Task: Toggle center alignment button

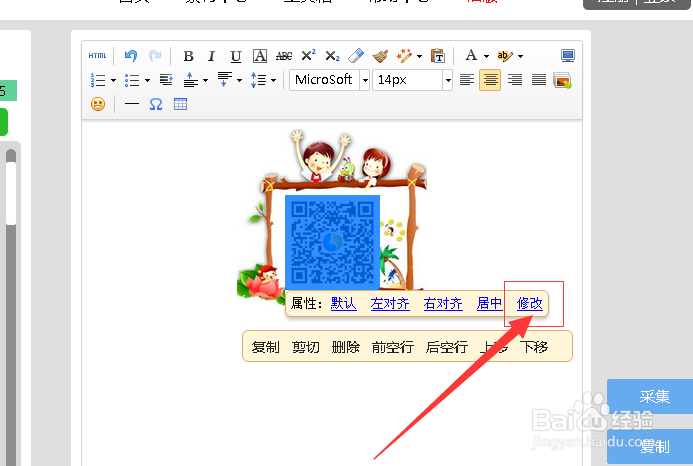Action: click(x=490, y=80)
